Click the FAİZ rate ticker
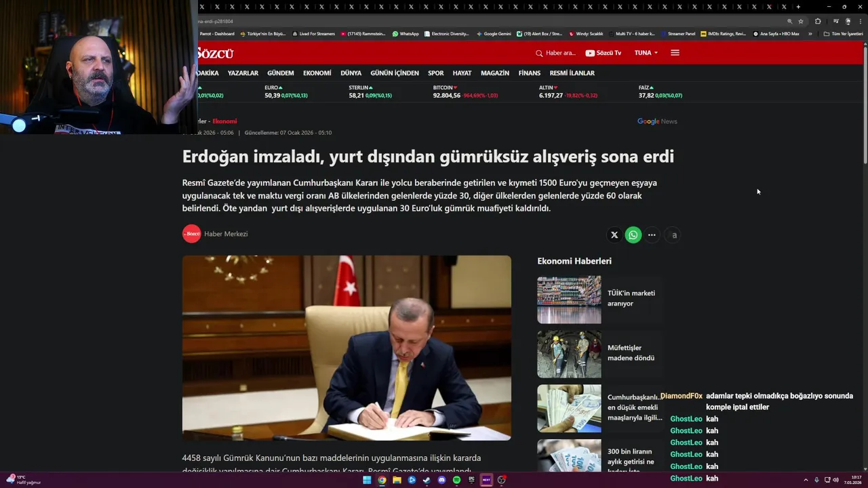The image size is (868, 488). [660, 91]
